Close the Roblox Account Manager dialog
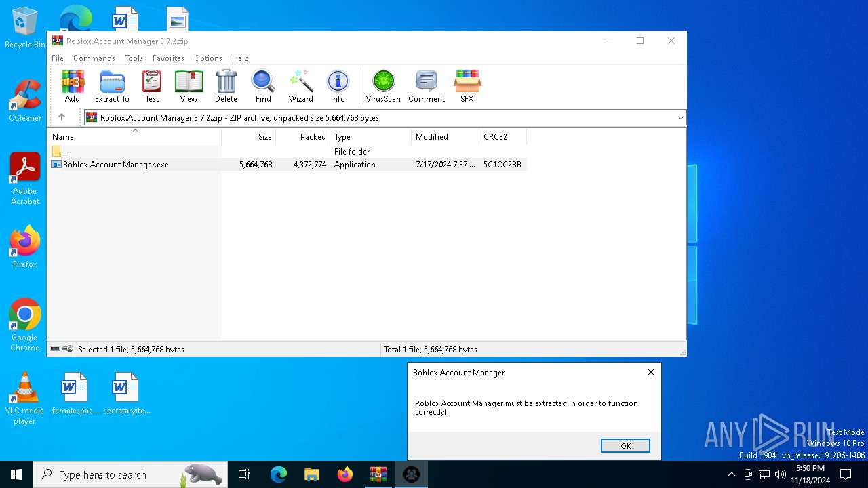The height and width of the screenshot is (488, 868). click(x=651, y=372)
